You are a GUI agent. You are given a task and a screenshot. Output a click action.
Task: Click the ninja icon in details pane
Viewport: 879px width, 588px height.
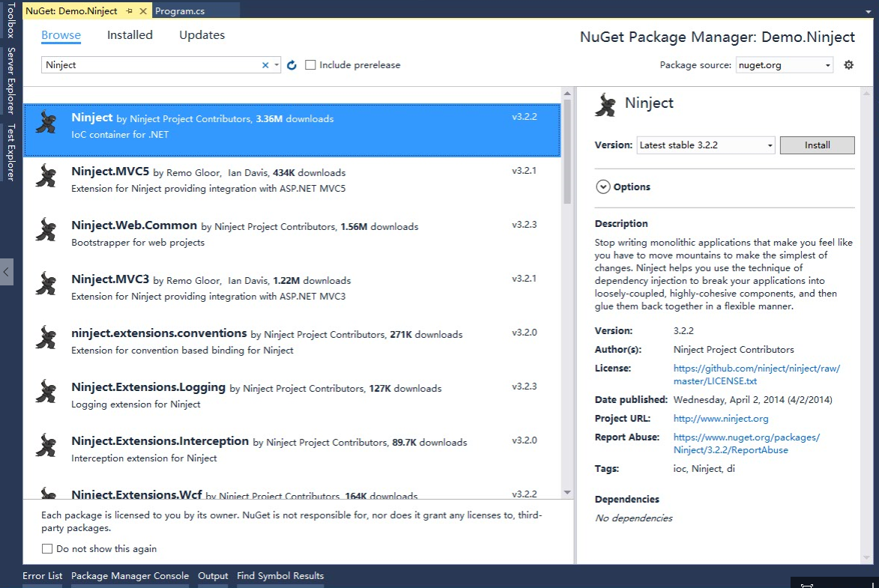click(x=606, y=105)
